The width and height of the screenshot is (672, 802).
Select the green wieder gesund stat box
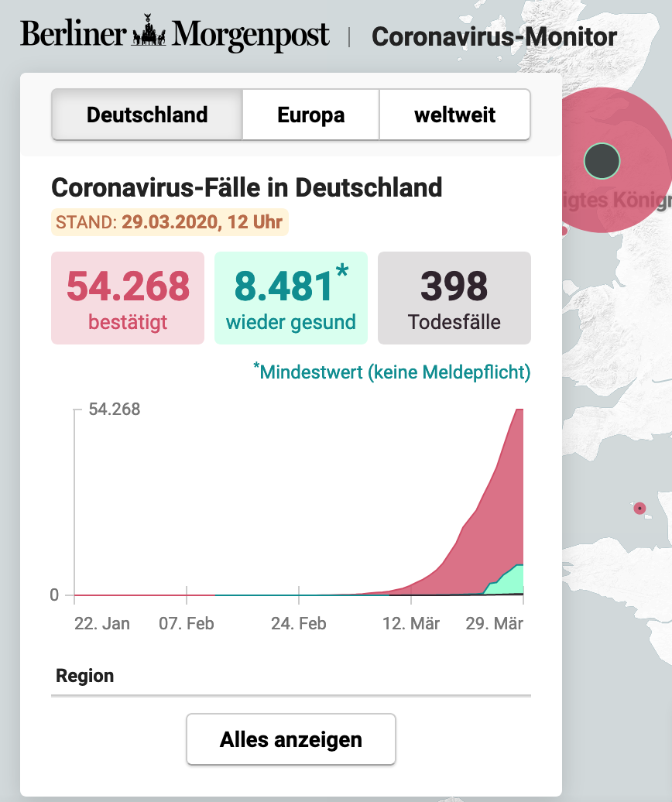pyautogui.click(x=291, y=298)
